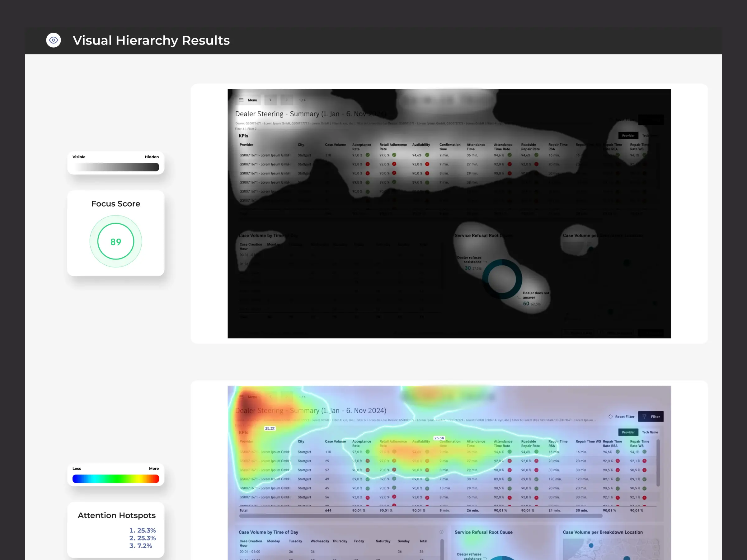The width and height of the screenshot is (747, 560).
Task: Click the Less-to-More rainbow heatmap color bar
Action: point(115,479)
